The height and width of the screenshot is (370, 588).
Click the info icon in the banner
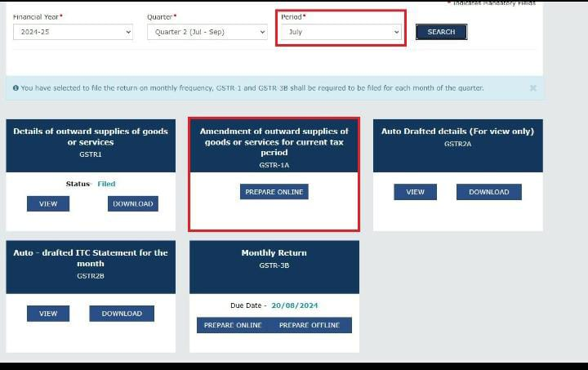click(16, 88)
